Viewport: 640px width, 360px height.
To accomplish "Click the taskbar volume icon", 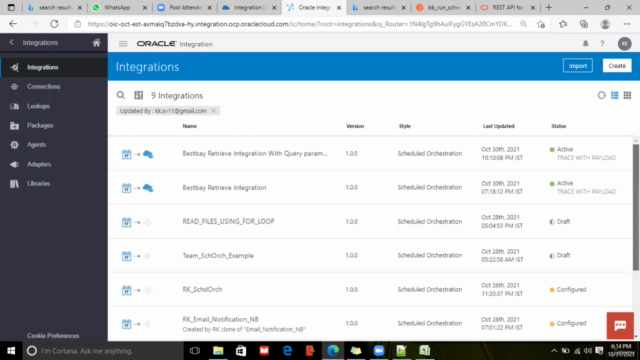I will [x=588, y=351].
